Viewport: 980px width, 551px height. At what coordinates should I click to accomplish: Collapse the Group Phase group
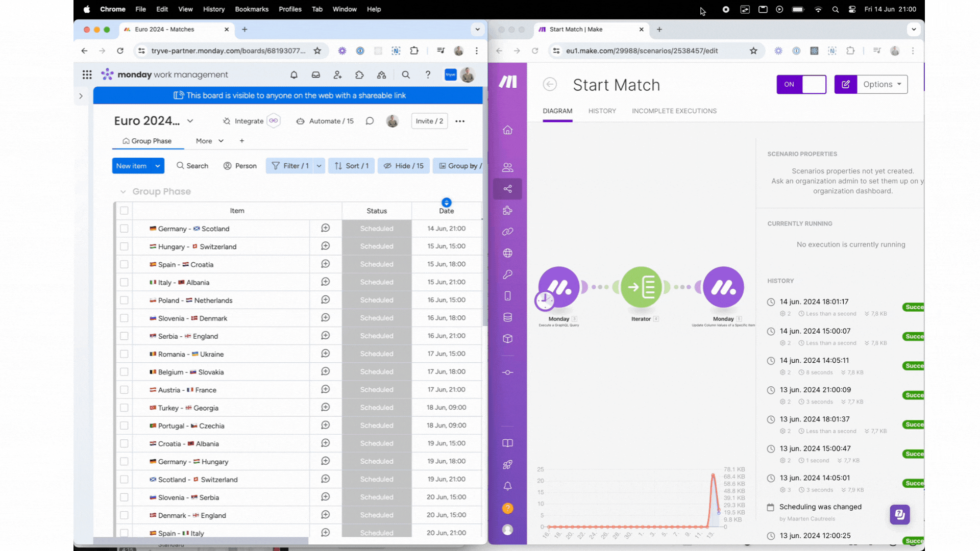[123, 192]
